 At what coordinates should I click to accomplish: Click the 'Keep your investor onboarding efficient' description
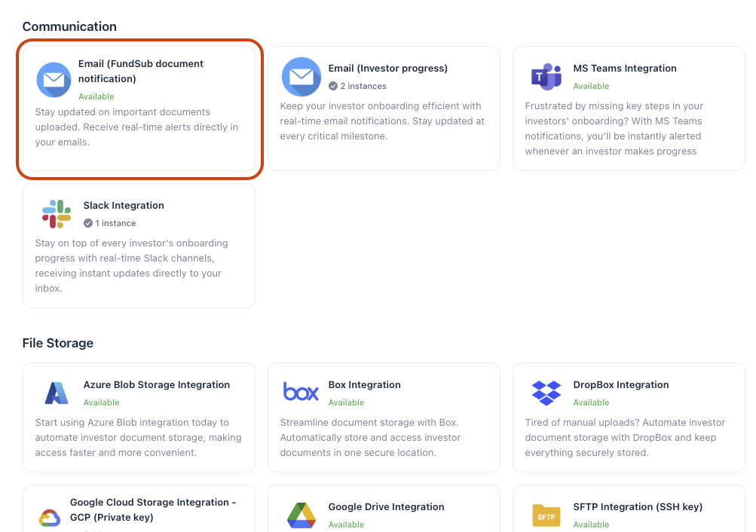click(x=382, y=121)
